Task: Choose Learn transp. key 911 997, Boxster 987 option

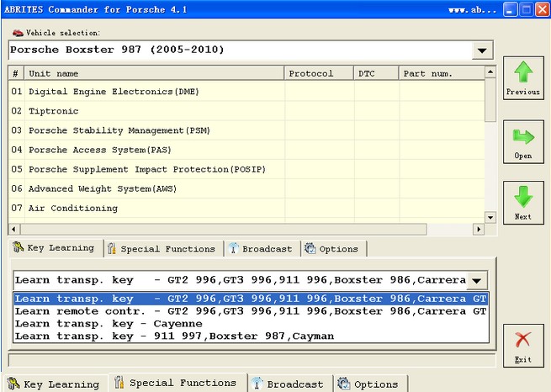Action: pyautogui.click(x=251, y=336)
